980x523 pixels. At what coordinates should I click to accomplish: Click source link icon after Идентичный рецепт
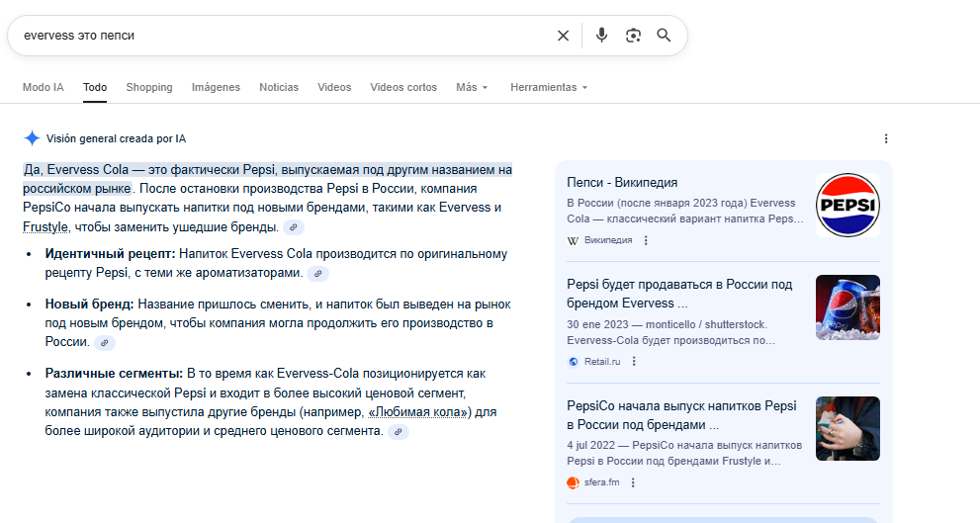[x=317, y=273]
